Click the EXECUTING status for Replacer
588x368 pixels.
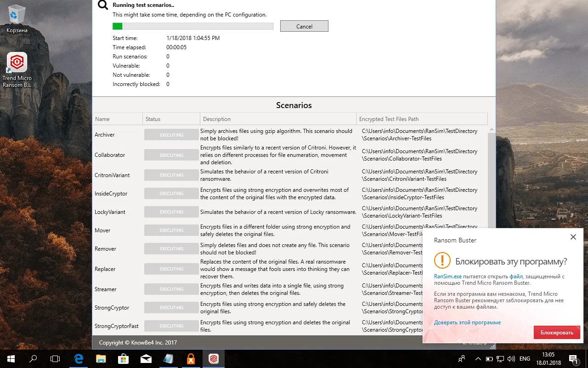point(171,269)
